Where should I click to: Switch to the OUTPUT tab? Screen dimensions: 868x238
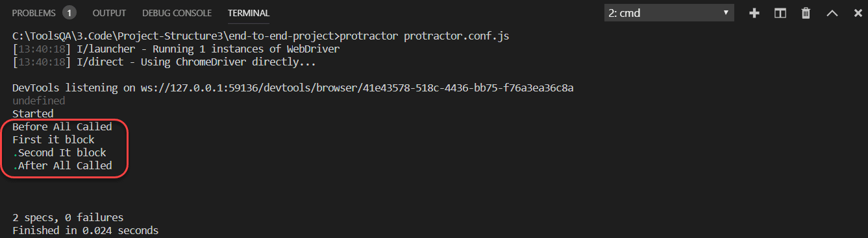click(109, 13)
